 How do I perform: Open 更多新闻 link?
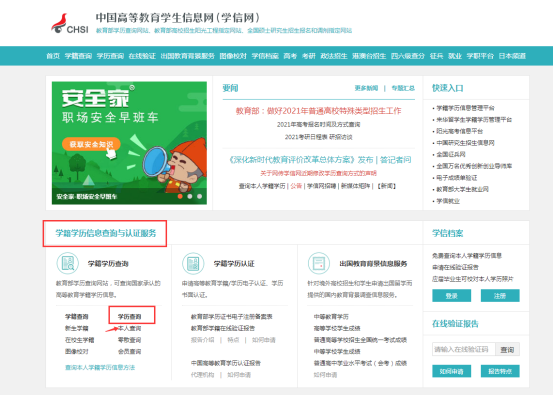coord(366,88)
